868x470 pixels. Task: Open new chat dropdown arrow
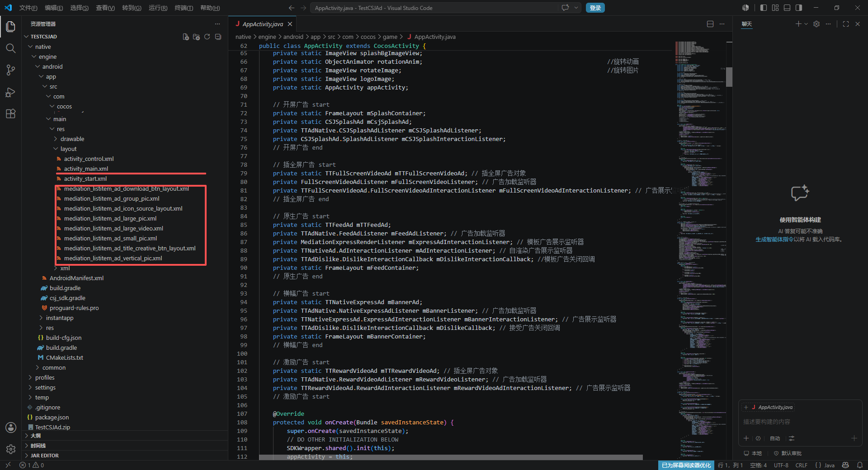pyautogui.click(x=806, y=24)
